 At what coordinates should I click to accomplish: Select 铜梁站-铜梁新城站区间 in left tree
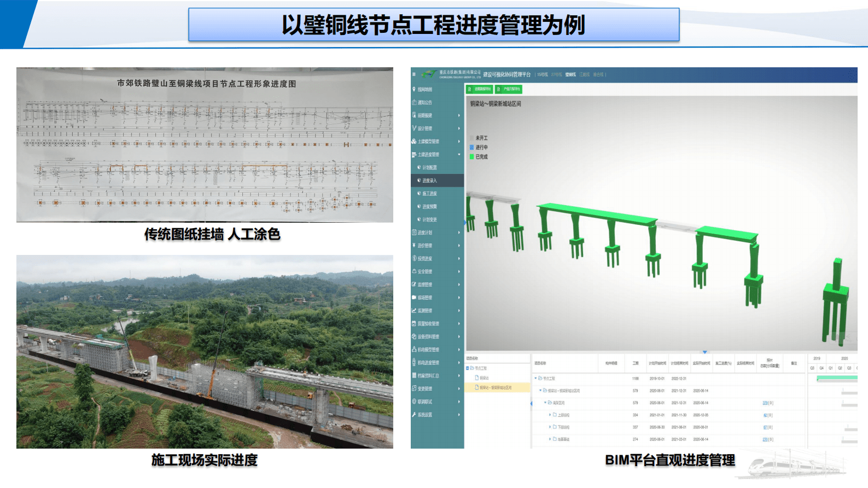(496, 387)
